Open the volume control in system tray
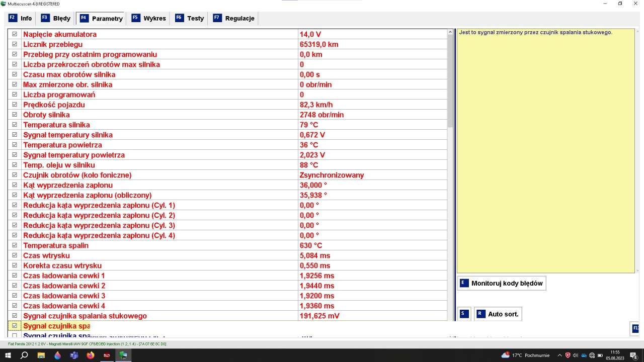644x362 pixels. coord(576,355)
